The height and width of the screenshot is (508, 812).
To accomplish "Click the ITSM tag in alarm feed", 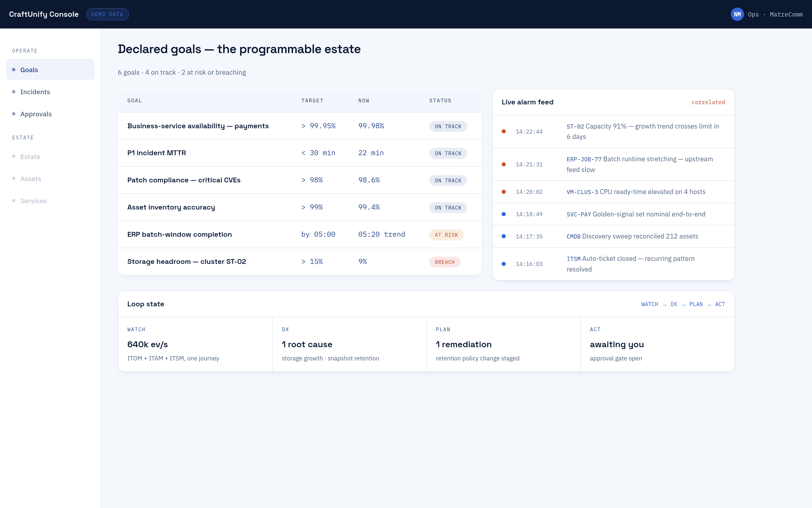I will click(573, 259).
